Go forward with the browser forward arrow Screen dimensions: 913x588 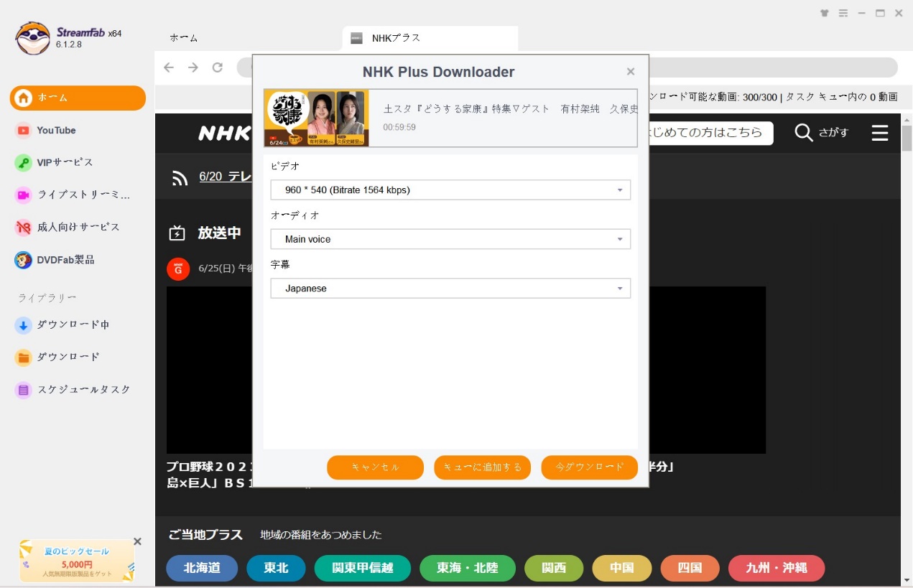point(193,67)
